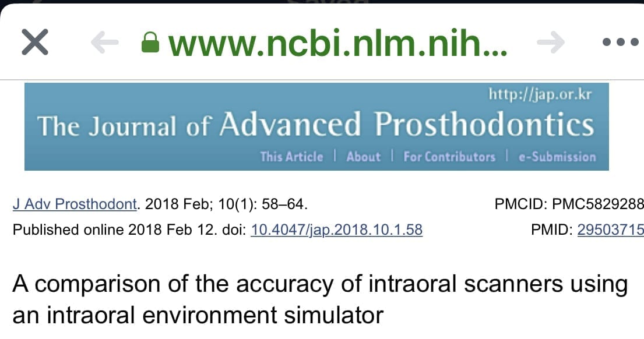Select the This Article menu item
Screen dimensions: 644x339
tap(291, 157)
